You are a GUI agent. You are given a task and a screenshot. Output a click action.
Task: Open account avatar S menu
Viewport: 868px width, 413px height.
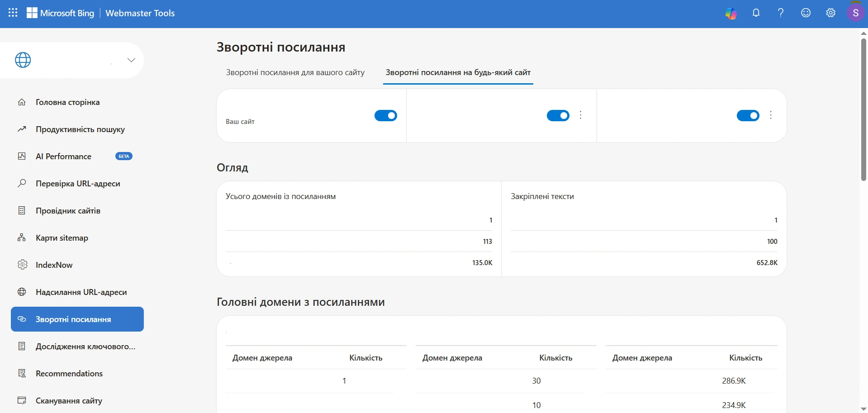click(855, 13)
